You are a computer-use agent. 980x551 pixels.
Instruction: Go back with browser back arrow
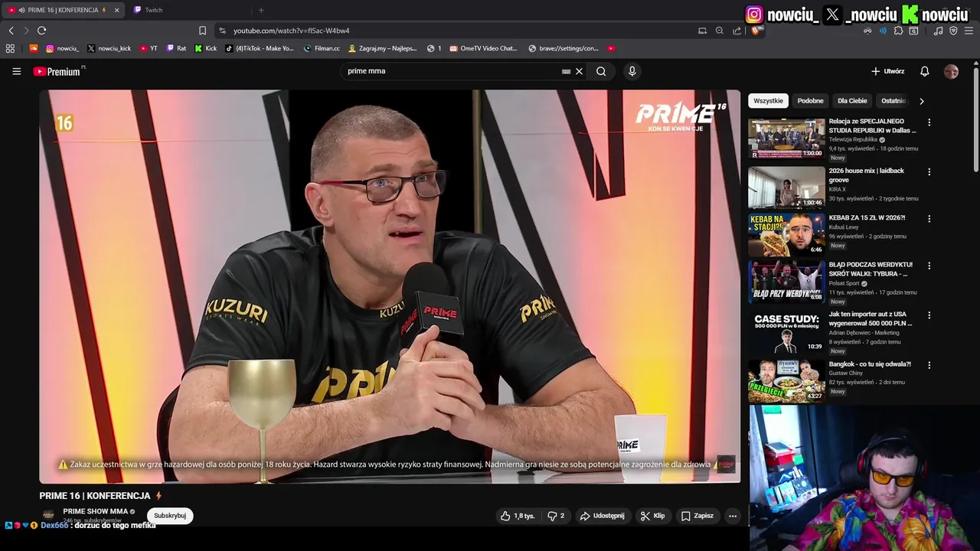coord(11,31)
